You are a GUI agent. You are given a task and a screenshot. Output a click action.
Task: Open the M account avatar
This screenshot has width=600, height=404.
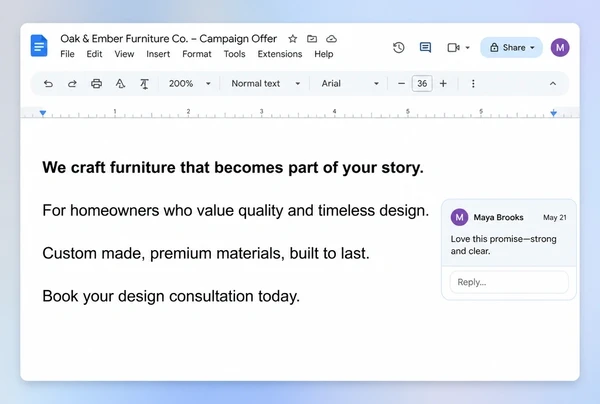tap(560, 47)
